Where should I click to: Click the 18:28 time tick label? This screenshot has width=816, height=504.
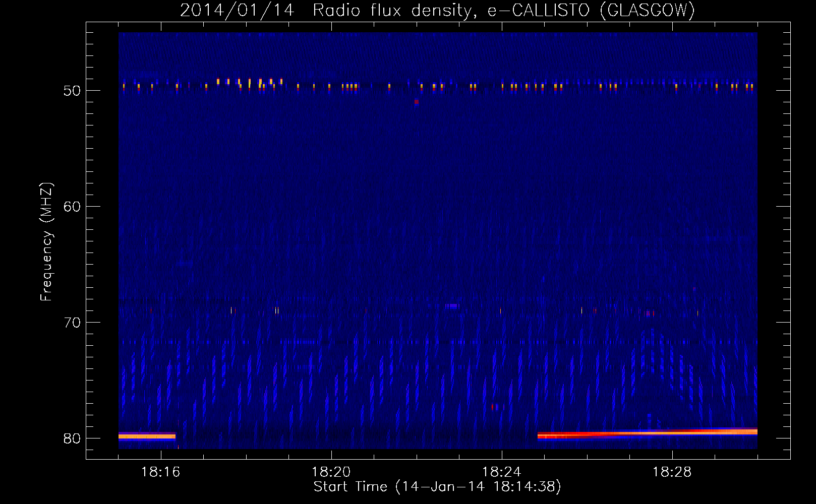coord(672,472)
